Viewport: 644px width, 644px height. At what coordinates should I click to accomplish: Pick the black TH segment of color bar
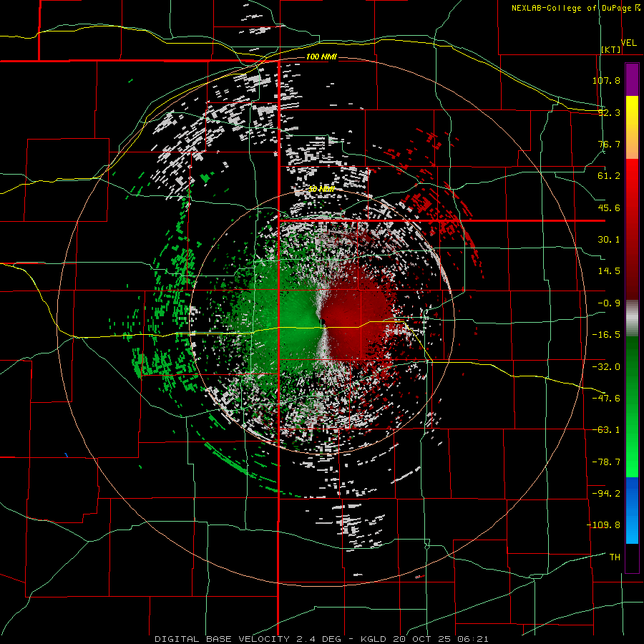point(632,557)
